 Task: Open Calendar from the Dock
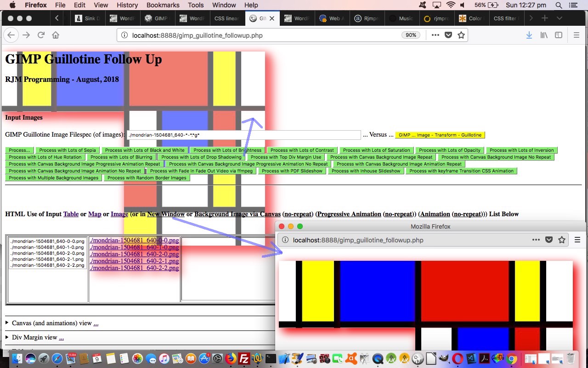97,358
